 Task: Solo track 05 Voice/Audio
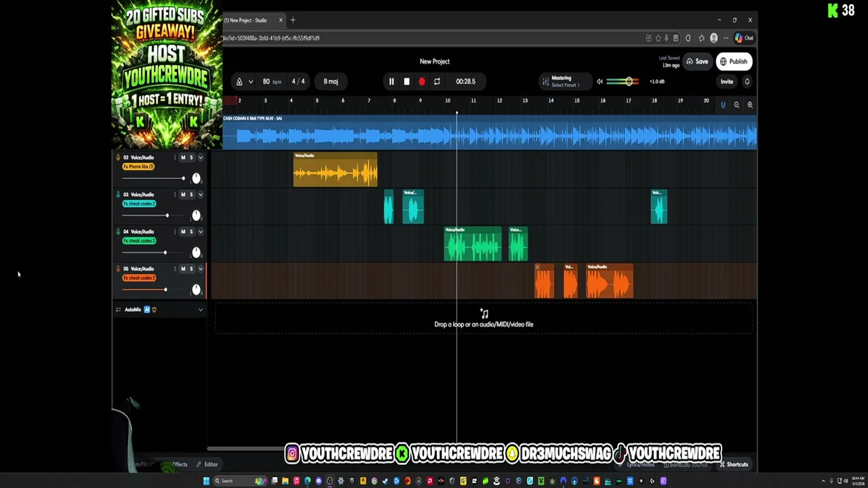pyautogui.click(x=191, y=269)
